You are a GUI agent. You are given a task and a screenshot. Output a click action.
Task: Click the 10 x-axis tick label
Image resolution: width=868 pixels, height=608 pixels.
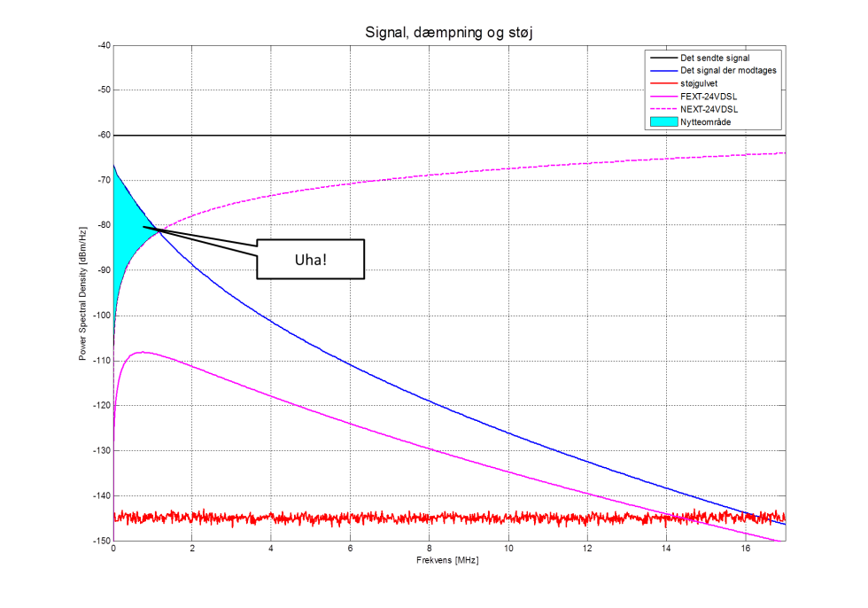coord(508,549)
